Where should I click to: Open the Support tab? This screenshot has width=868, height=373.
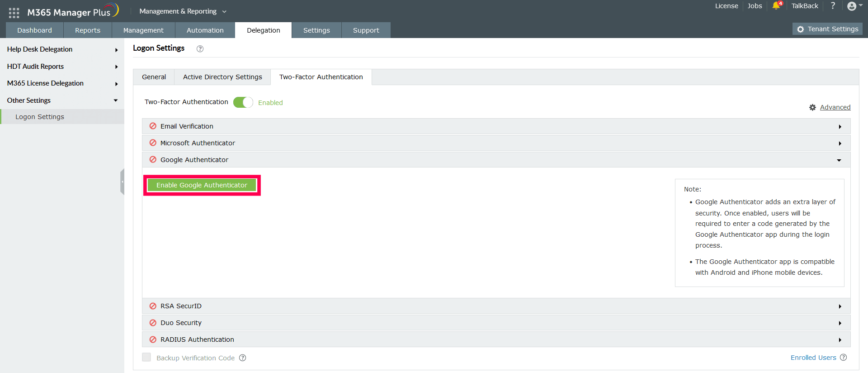coord(366,30)
